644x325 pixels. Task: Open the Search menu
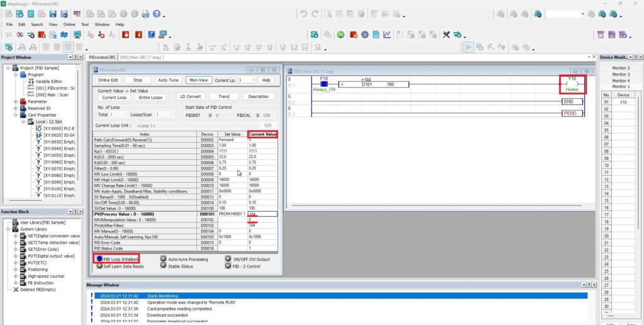point(37,25)
